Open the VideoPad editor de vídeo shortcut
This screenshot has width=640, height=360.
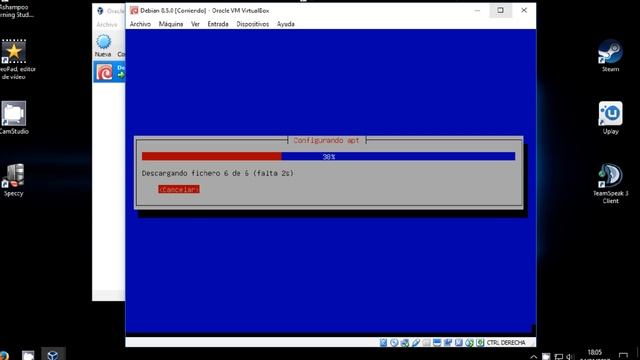[14, 59]
